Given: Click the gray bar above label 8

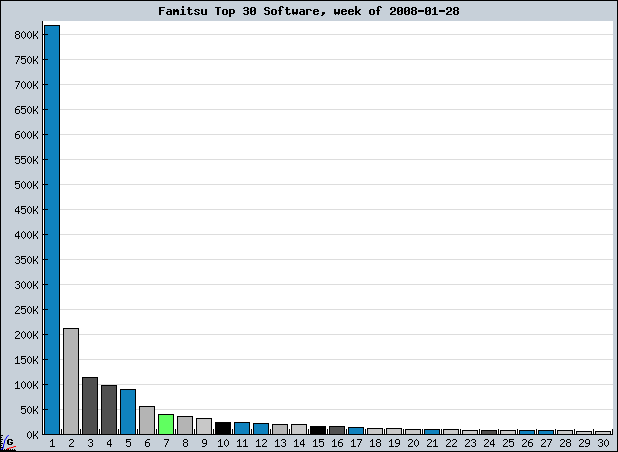Looking at the screenshot, I should [185, 425].
